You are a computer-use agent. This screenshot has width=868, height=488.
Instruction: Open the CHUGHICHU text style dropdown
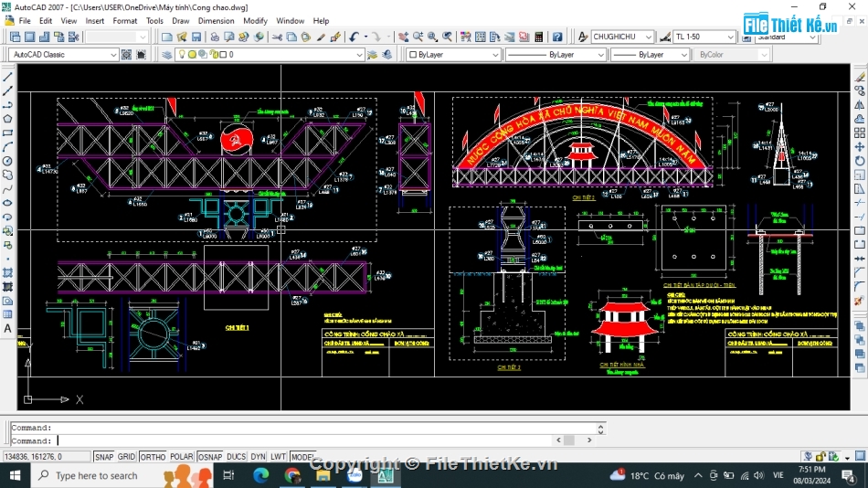click(648, 37)
